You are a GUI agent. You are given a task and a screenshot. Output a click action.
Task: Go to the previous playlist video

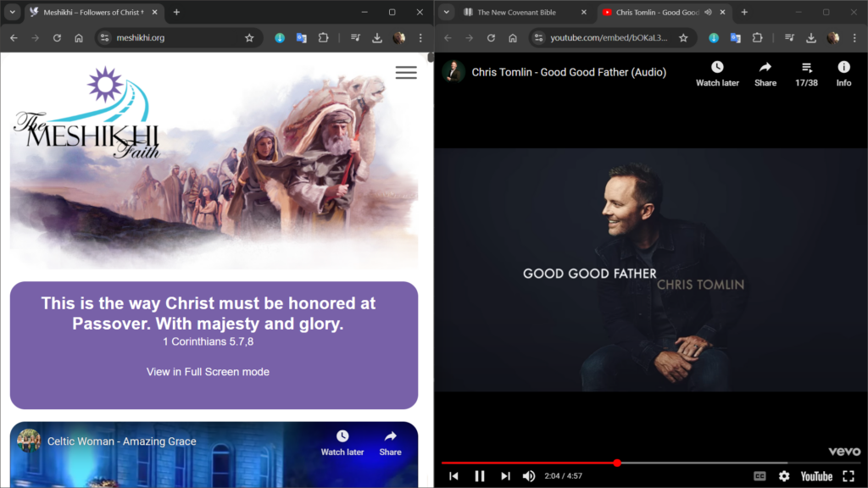coord(454,476)
